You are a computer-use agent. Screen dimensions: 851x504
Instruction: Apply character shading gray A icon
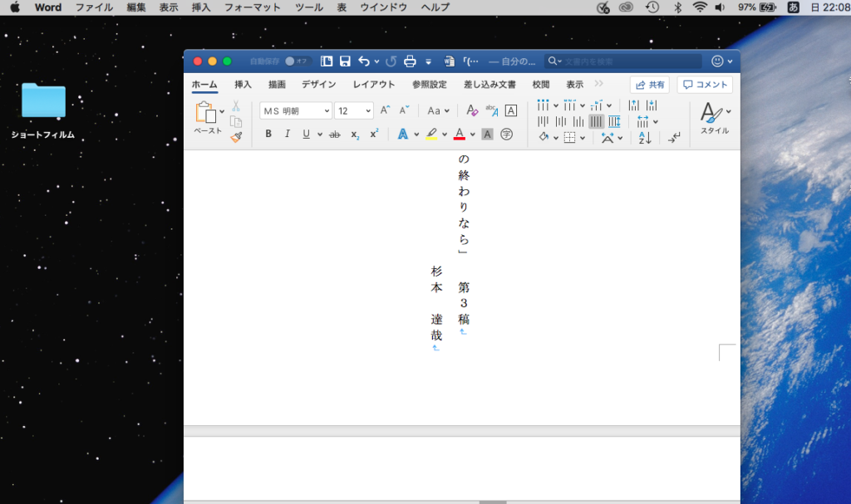487,134
